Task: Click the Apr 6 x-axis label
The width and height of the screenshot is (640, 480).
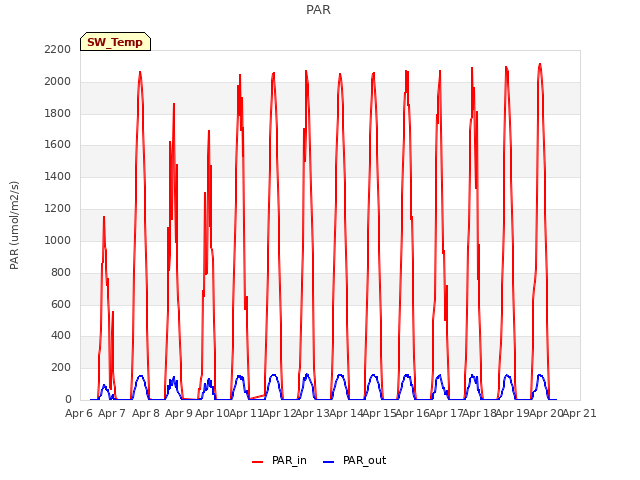Action: [x=79, y=413]
